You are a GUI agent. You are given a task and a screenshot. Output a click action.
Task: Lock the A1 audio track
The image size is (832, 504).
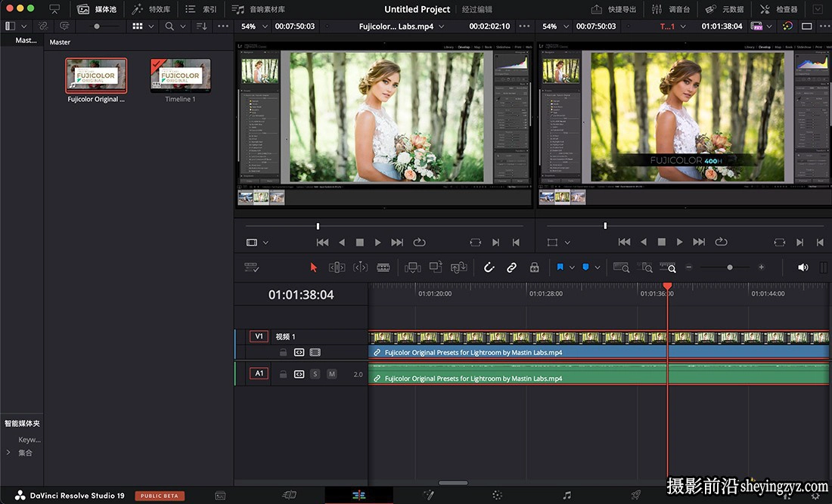pyautogui.click(x=284, y=374)
